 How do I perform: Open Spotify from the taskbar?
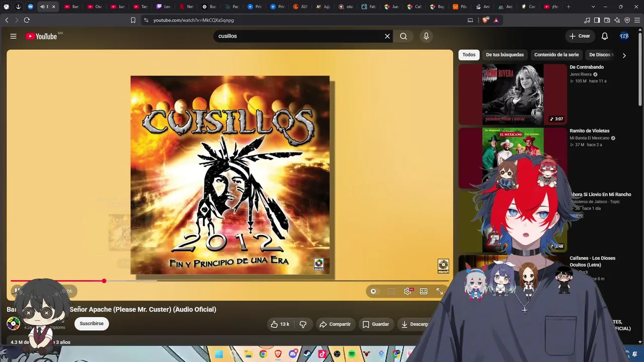click(352, 354)
